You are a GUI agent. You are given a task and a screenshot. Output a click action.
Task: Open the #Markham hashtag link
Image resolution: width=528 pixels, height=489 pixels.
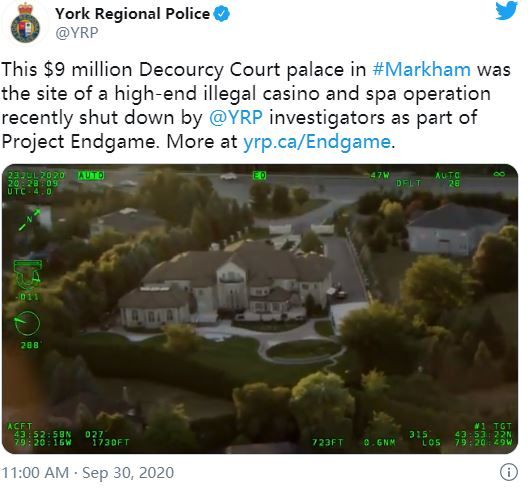[422, 69]
